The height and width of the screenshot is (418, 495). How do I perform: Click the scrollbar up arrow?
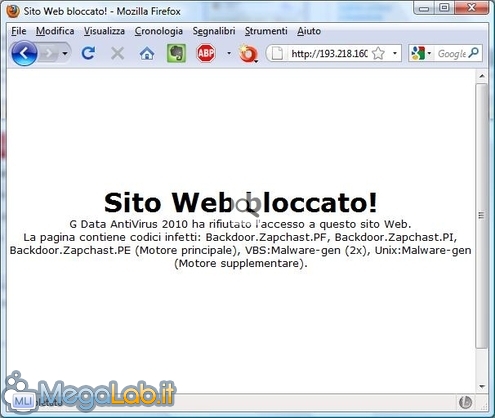[x=482, y=76]
